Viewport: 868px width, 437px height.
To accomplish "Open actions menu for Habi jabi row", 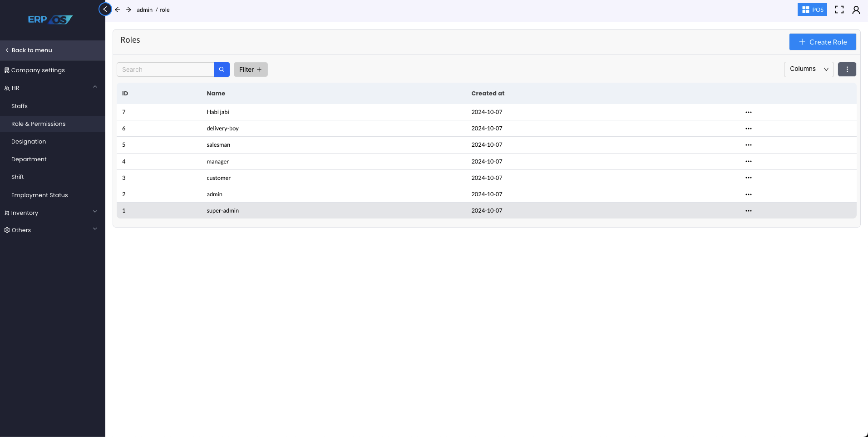I will coord(748,112).
